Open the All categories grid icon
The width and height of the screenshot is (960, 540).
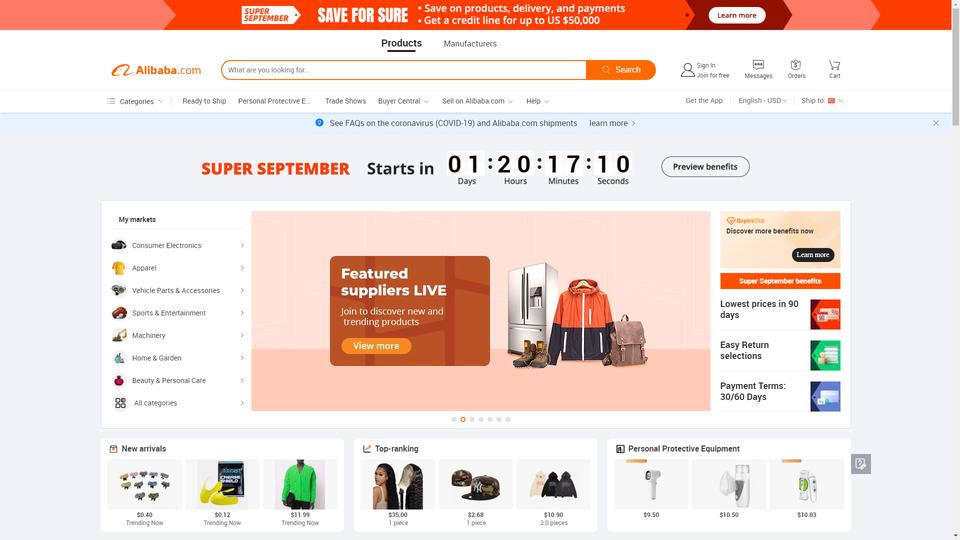[120, 403]
